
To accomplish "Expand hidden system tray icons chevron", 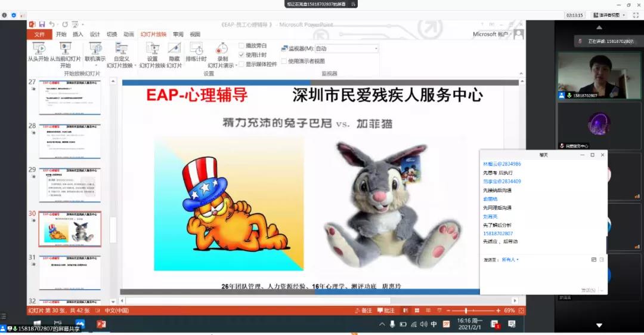I will pyautogui.click(x=382, y=324).
